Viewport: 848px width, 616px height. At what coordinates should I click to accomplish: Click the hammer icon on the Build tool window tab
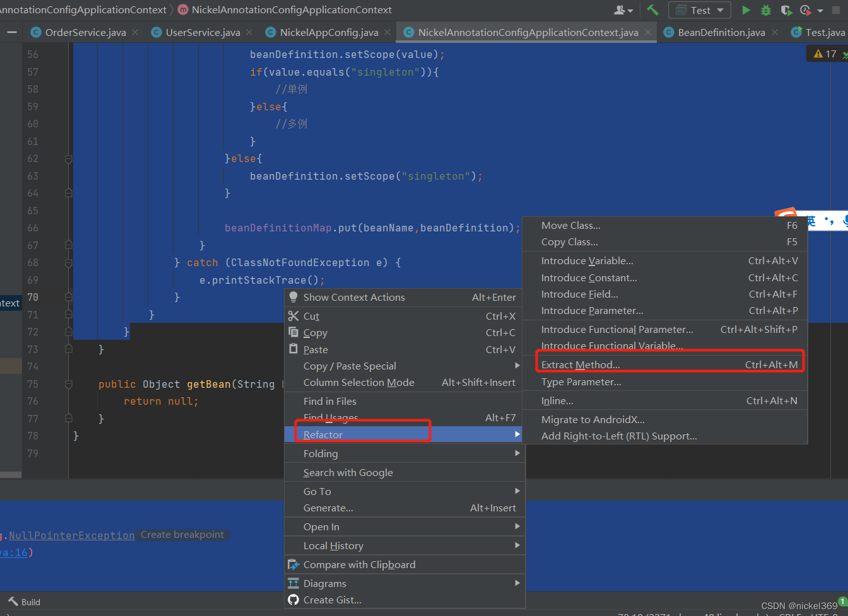13,601
